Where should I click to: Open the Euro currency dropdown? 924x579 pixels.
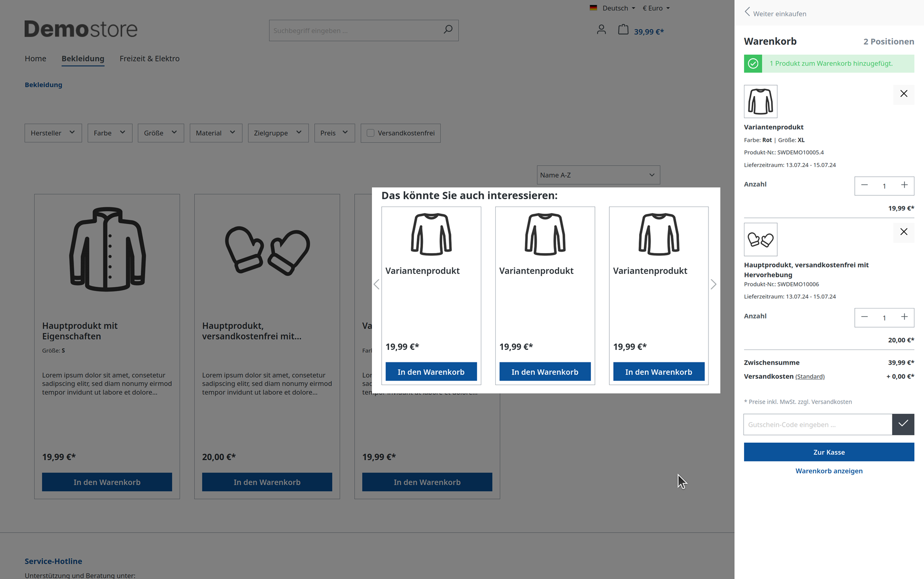click(656, 8)
